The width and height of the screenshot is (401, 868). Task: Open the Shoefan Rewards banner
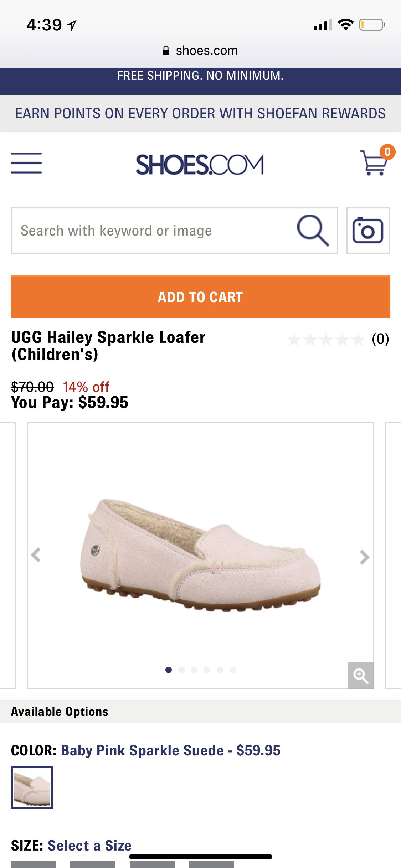[x=200, y=113]
